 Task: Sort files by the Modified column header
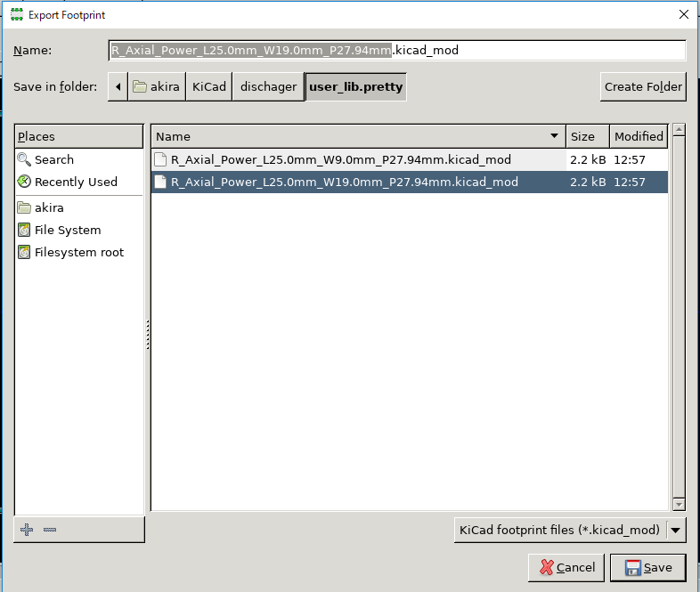pyautogui.click(x=639, y=136)
